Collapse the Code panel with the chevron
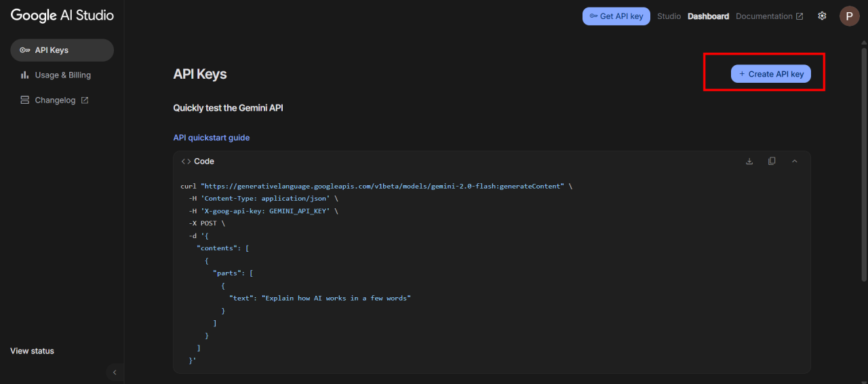This screenshot has width=868, height=384. coord(795,161)
